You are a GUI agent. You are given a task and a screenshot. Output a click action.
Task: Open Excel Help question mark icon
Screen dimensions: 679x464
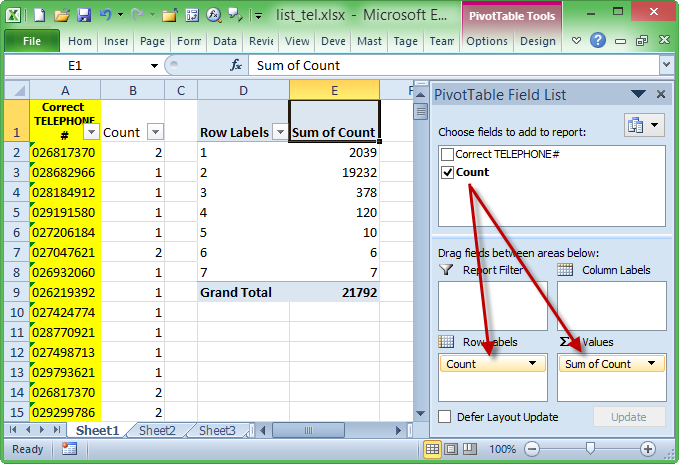coord(597,41)
